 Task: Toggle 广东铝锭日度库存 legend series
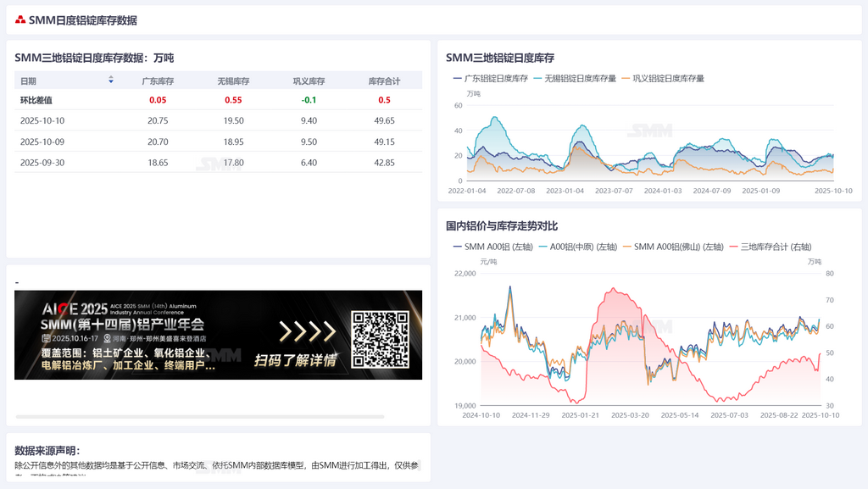tap(491, 79)
